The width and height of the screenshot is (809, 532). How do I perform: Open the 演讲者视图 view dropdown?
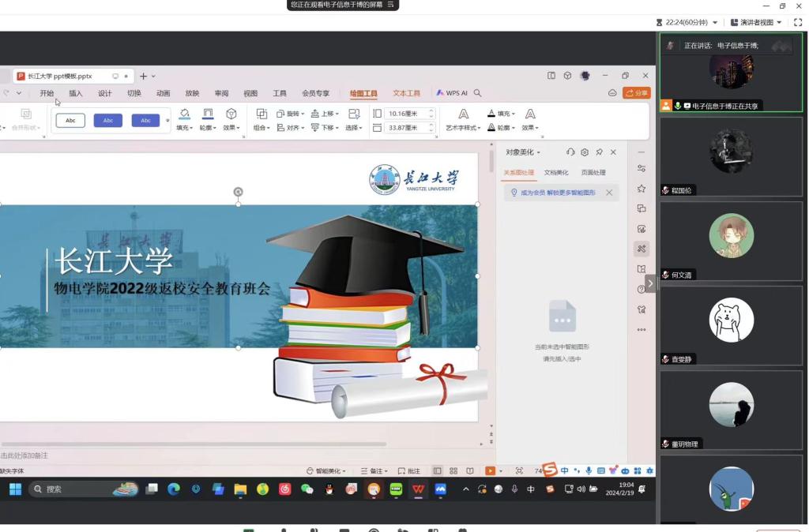756,22
